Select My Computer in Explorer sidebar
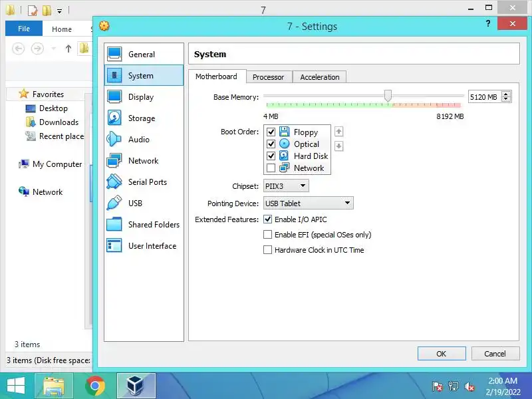532x399 pixels. 51,164
